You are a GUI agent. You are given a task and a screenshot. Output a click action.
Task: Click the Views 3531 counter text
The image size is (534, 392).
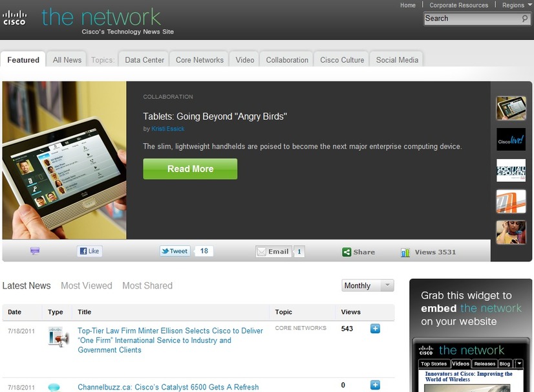click(435, 252)
